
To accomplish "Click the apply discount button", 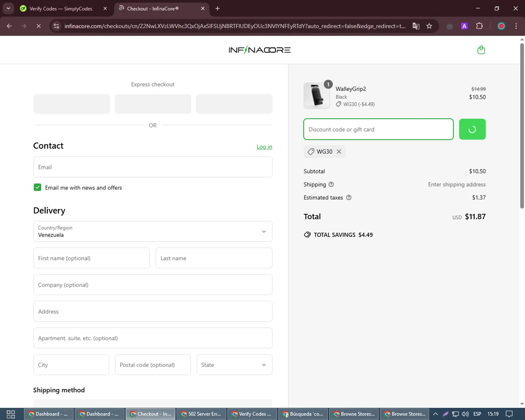I will pos(472,129).
